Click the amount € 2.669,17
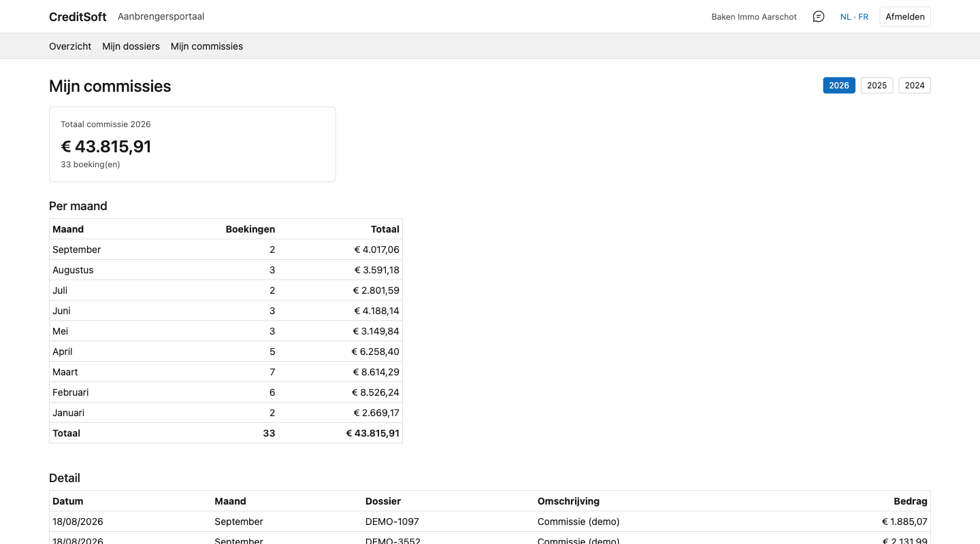 [376, 413]
